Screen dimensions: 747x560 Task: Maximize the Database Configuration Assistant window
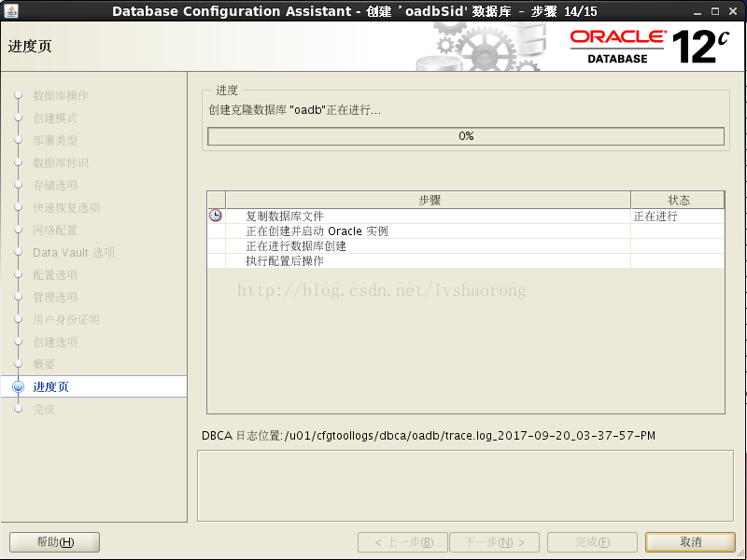pos(715,11)
